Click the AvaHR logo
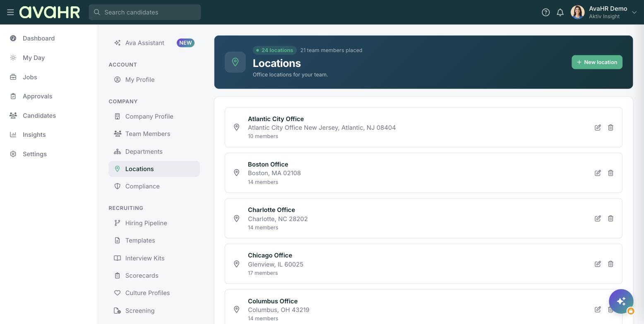644x324 pixels. [50, 12]
